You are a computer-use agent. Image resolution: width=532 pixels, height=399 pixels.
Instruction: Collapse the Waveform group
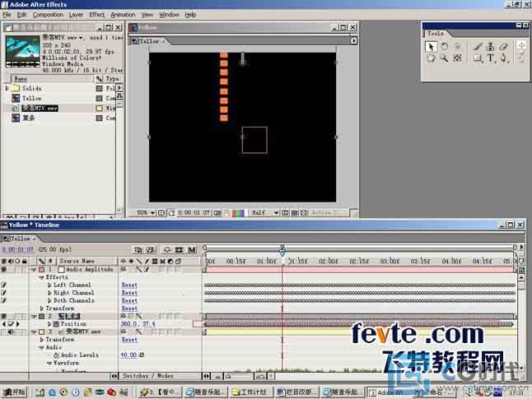tap(49, 363)
